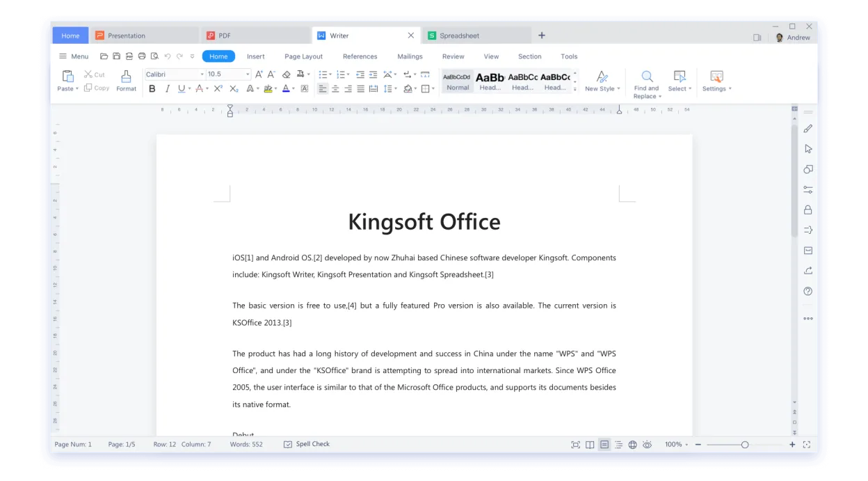Click the Print icon
The height and width of the screenshot is (481, 868).
[x=142, y=56]
